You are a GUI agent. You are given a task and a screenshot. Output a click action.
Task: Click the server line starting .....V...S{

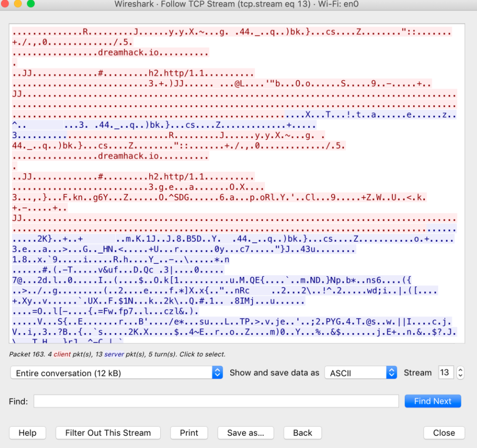pyautogui.click(x=232, y=322)
